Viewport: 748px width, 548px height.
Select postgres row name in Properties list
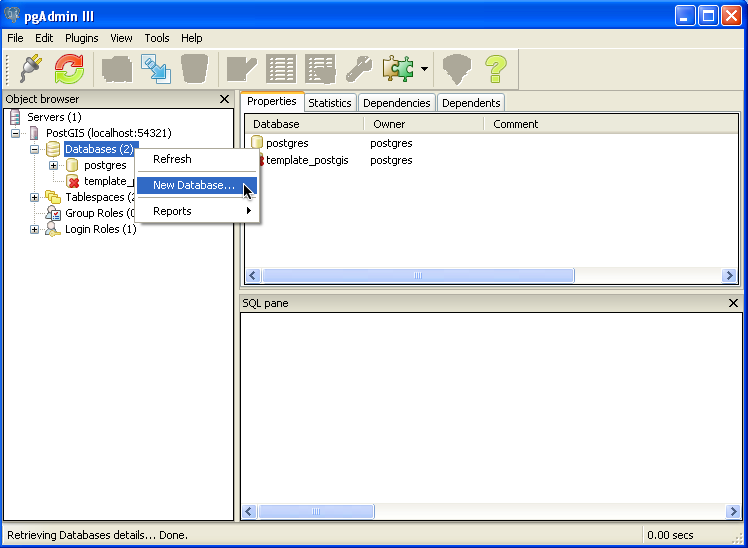(x=287, y=143)
